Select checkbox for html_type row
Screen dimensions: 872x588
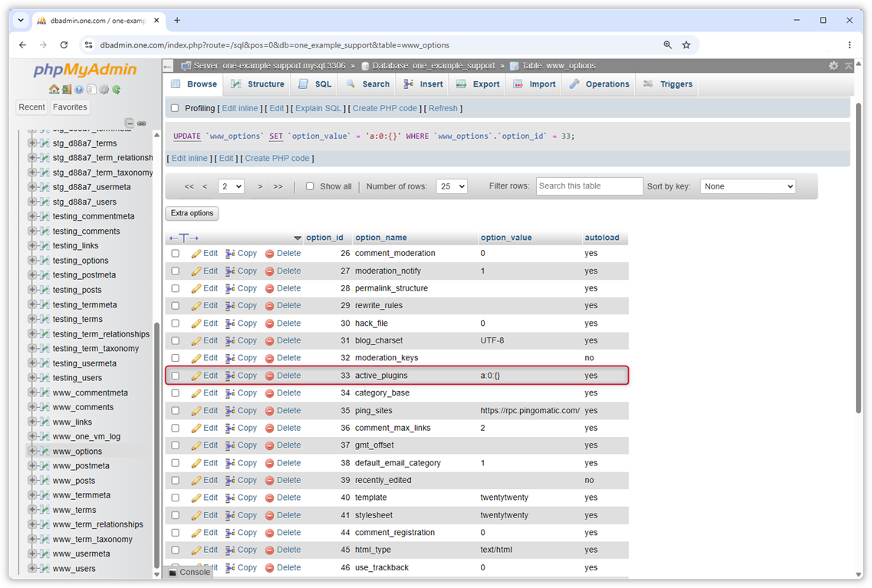pos(175,550)
